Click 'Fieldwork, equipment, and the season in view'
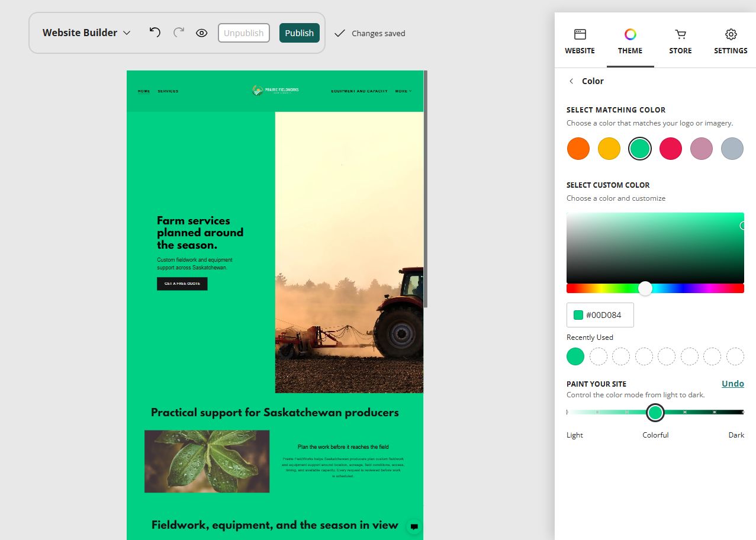The width and height of the screenshot is (756, 540). [x=275, y=525]
